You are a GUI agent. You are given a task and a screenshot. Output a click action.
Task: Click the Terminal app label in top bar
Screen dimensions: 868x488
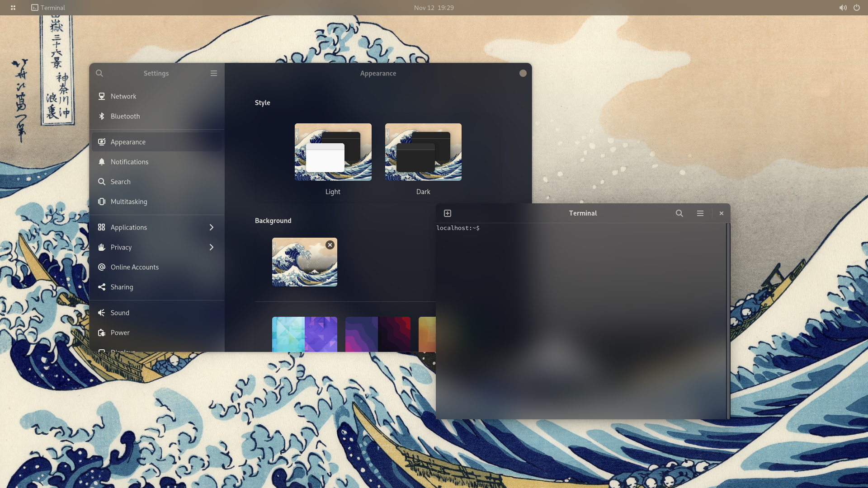(x=48, y=8)
